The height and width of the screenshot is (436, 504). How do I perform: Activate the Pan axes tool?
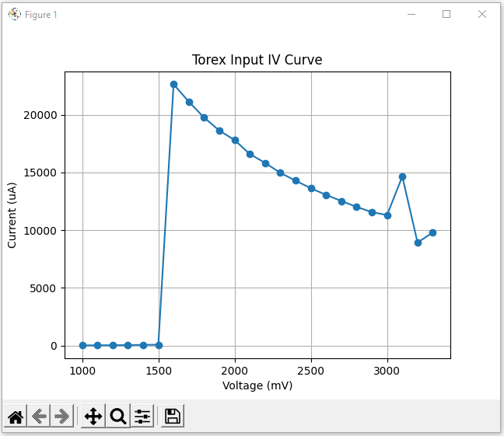tap(93, 417)
